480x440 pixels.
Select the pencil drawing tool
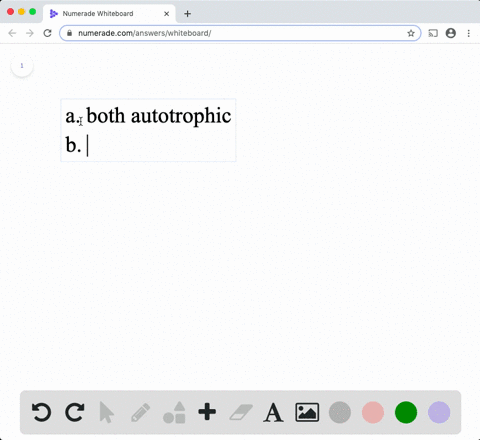pyautogui.click(x=140, y=412)
